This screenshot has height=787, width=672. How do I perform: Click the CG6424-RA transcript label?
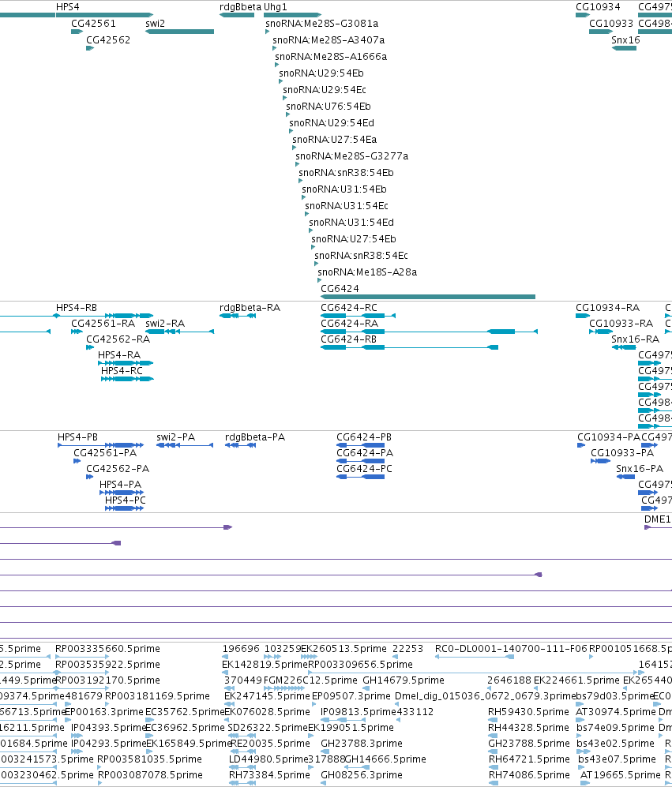(350, 324)
